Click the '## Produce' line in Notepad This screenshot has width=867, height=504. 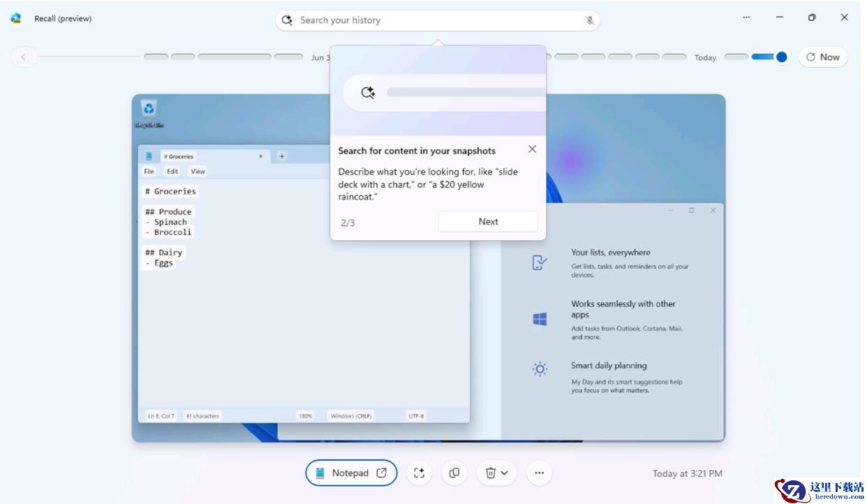point(168,212)
